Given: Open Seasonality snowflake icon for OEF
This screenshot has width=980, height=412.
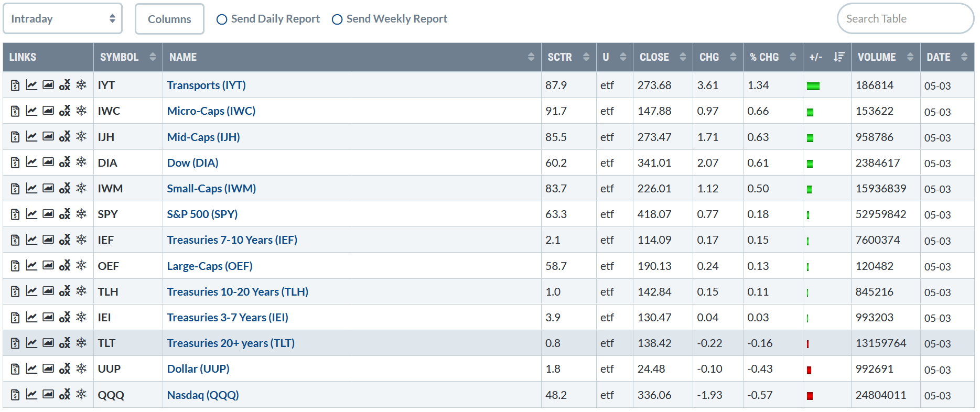Looking at the screenshot, I should point(81,265).
